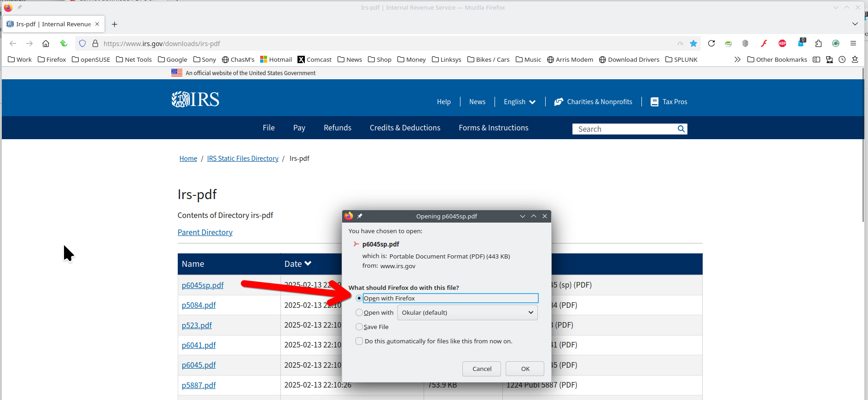
Task: Open the Pay navigation item
Action: pos(299,128)
